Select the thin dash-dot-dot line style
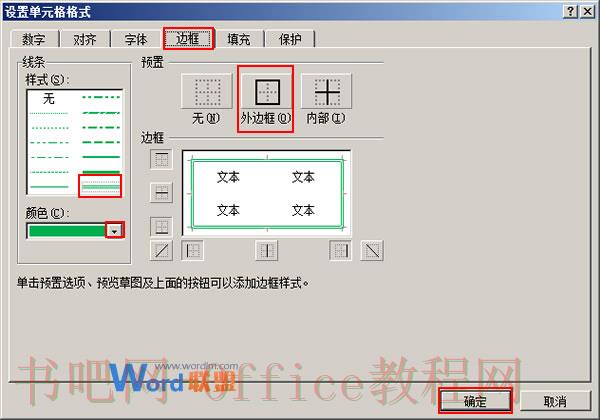This screenshot has width=600, height=420. coord(49,142)
